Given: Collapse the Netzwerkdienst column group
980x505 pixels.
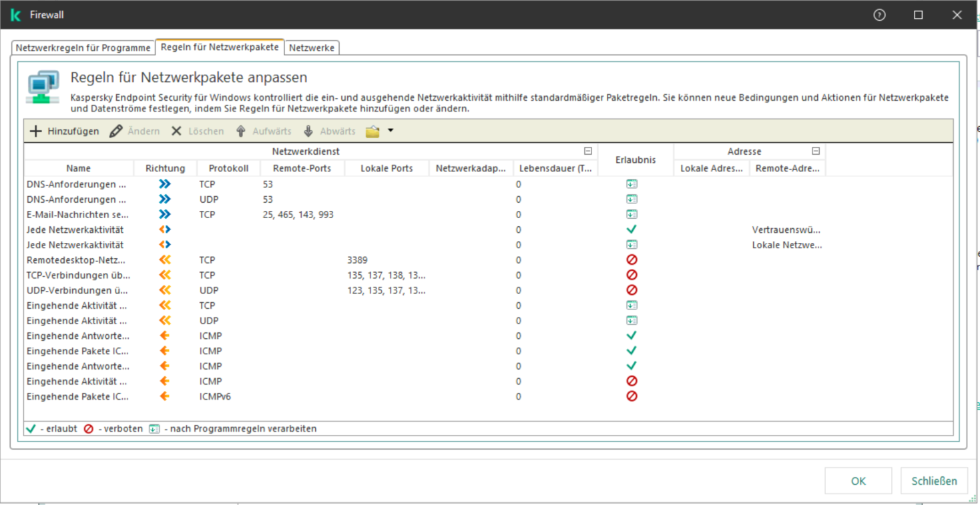Looking at the screenshot, I should 588,151.
